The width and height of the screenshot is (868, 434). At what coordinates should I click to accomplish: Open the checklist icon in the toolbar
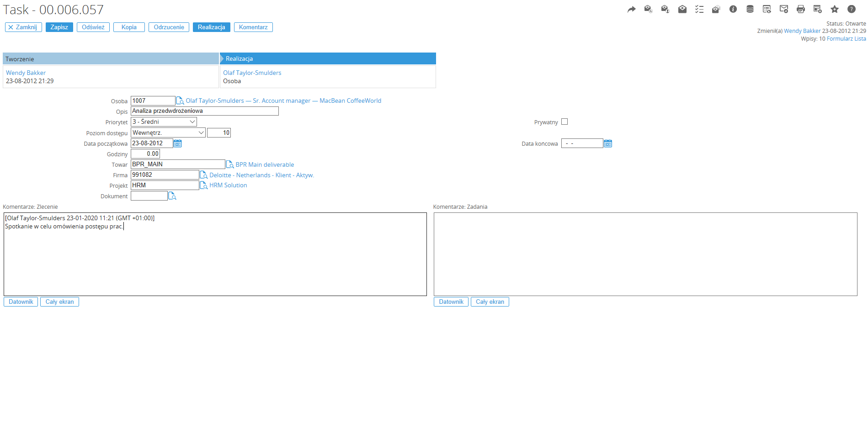click(x=699, y=9)
